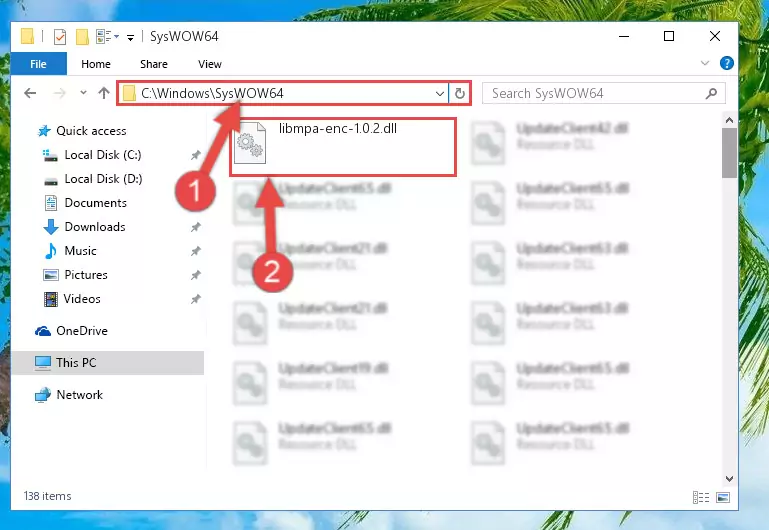This screenshot has height=530, width=769.
Task: Click the Search SysWOW64 field
Action: click(x=604, y=93)
